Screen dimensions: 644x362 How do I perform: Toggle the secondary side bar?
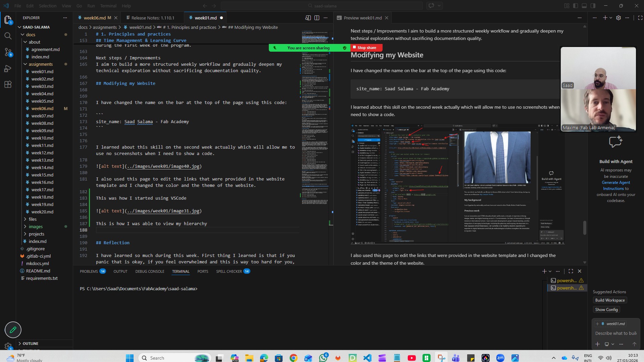pos(593,6)
